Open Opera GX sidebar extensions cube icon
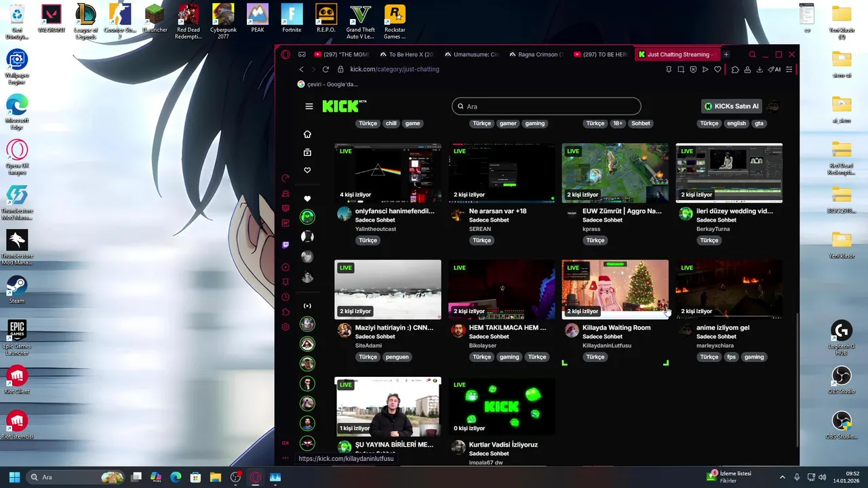868x488 pixels. pos(285,312)
